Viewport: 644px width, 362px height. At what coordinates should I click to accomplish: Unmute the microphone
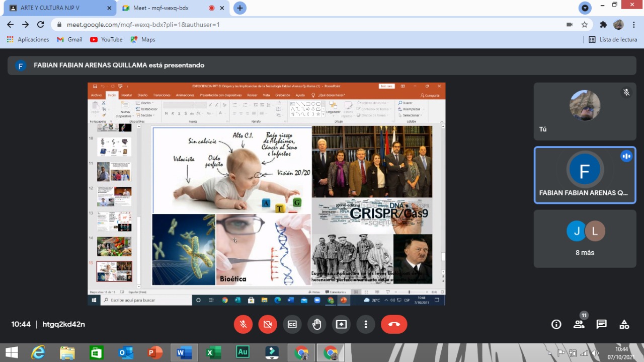(x=243, y=324)
